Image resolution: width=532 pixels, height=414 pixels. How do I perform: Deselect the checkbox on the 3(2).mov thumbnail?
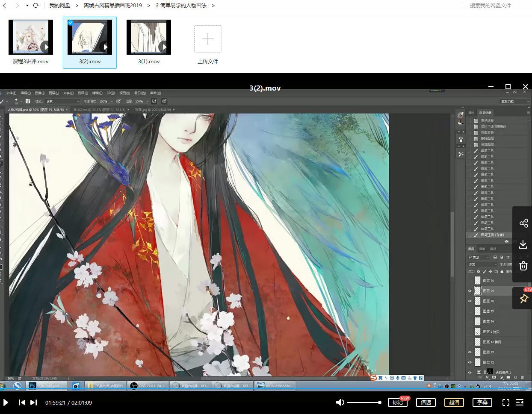70,23
